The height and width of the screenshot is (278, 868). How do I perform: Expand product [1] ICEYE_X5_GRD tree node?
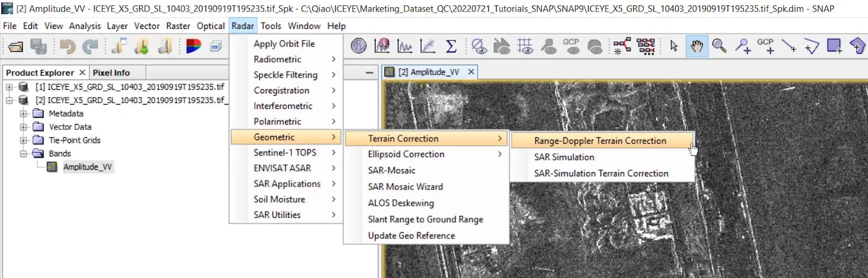[x=9, y=87]
